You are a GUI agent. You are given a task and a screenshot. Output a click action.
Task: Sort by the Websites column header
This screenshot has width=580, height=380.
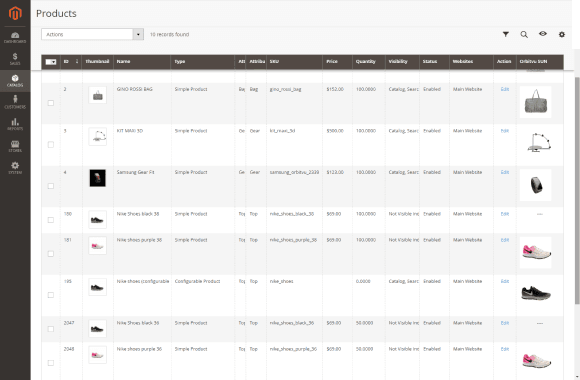click(471, 61)
